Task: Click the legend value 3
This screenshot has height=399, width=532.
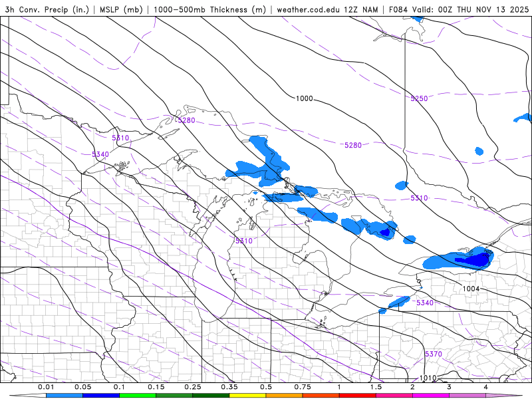Action: (449, 387)
